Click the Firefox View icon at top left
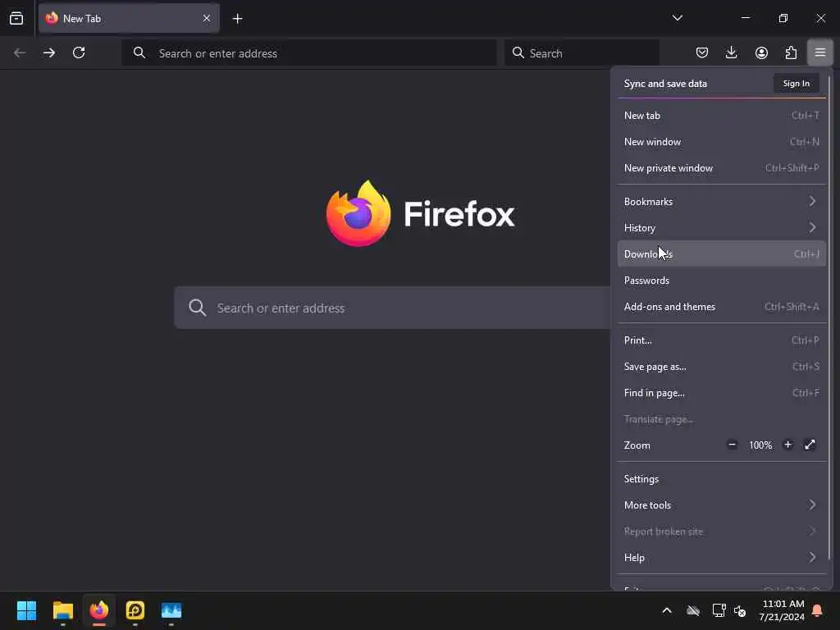Screen dimensions: 840x630 tap(16, 18)
